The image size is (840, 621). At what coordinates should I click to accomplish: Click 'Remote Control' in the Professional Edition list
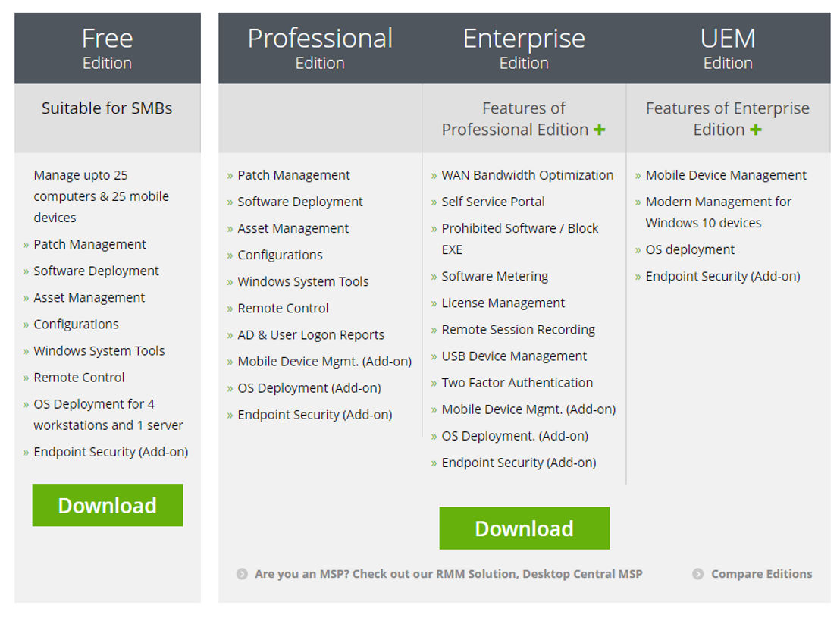pyautogui.click(x=283, y=308)
